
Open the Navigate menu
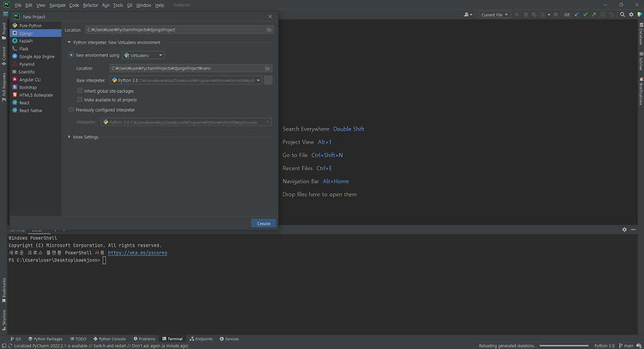58,5
